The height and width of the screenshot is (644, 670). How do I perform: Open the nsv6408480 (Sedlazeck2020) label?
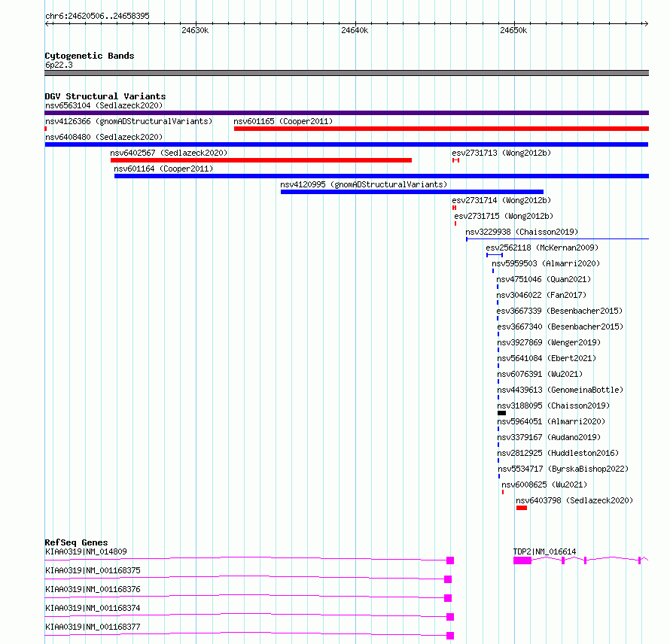click(x=104, y=137)
